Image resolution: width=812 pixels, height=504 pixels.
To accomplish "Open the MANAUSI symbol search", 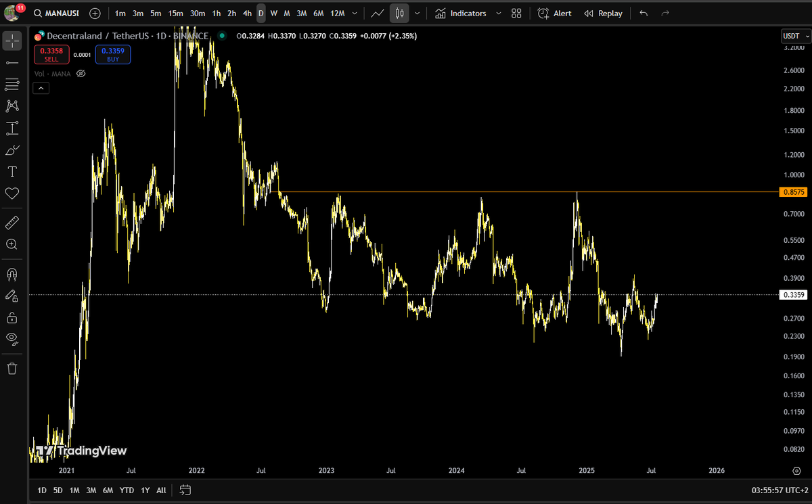I will [x=56, y=13].
